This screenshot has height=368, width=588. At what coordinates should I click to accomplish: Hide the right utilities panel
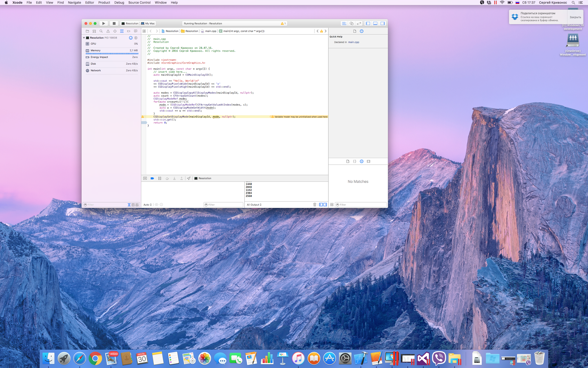tap(383, 23)
